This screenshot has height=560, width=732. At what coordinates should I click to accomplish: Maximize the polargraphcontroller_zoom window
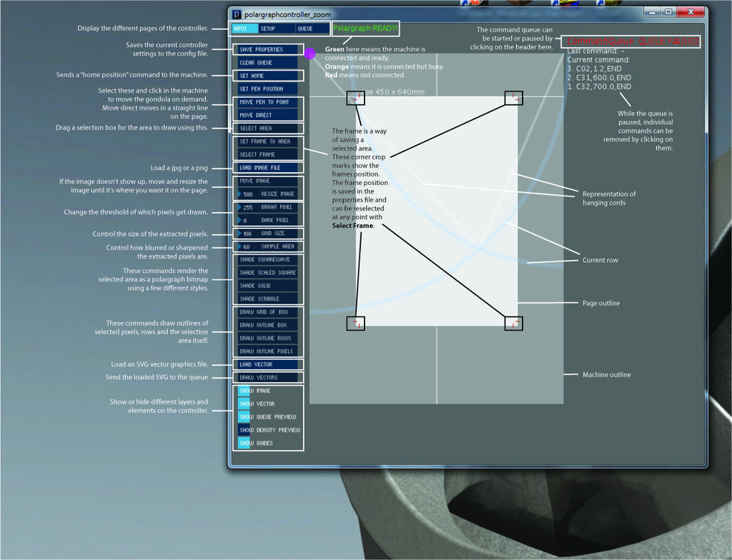(x=668, y=11)
